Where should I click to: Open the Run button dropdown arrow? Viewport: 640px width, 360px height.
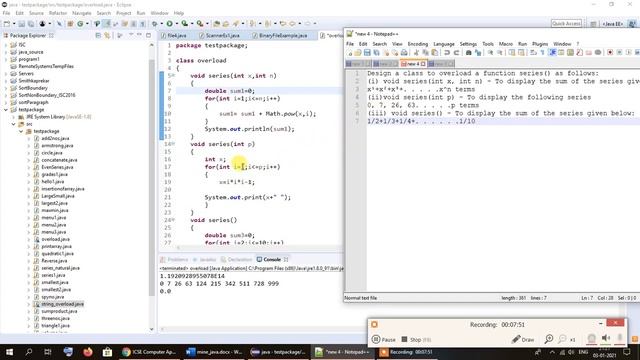177,24
